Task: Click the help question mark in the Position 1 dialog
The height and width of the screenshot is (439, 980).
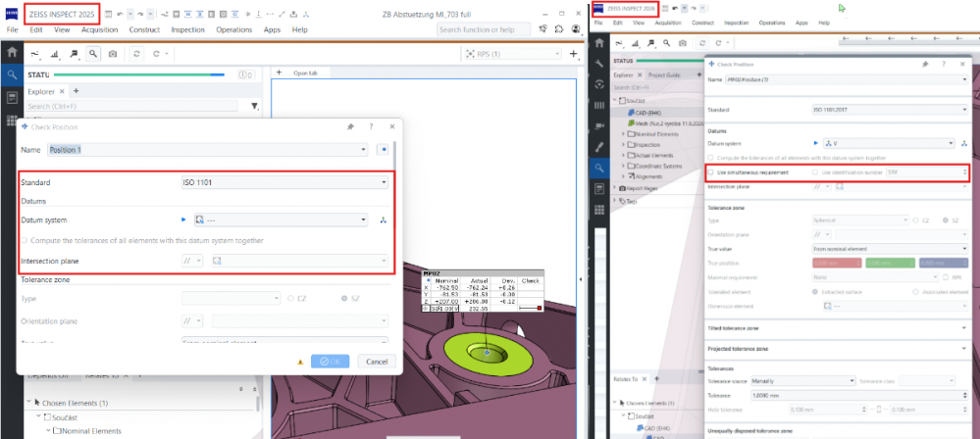Action: tap(371, 126)
